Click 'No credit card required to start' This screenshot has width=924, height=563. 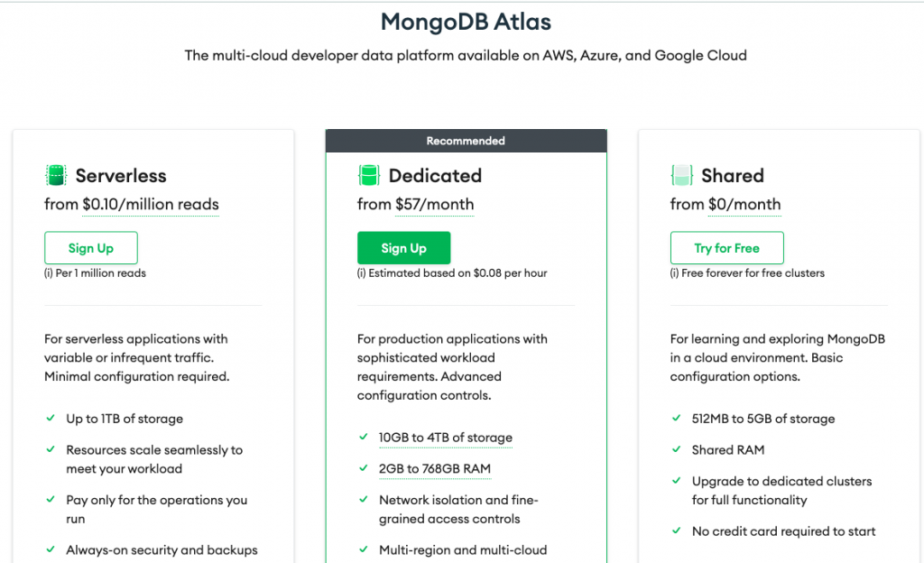(784, 531)
